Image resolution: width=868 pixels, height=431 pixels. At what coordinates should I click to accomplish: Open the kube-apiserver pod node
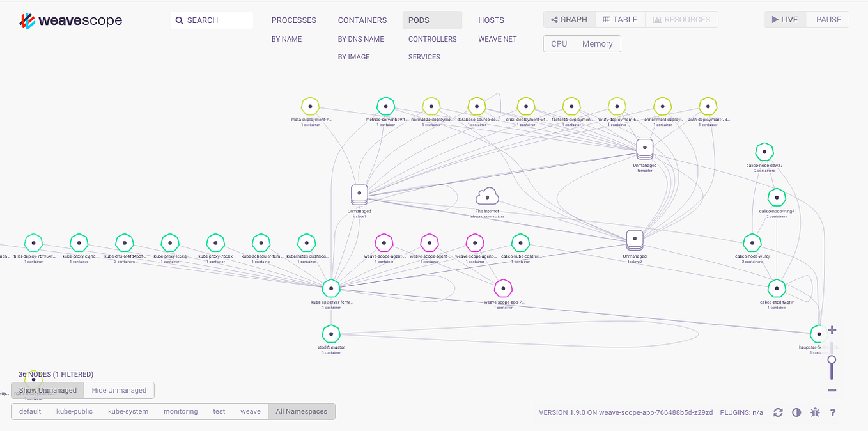(x=331, y=288)
